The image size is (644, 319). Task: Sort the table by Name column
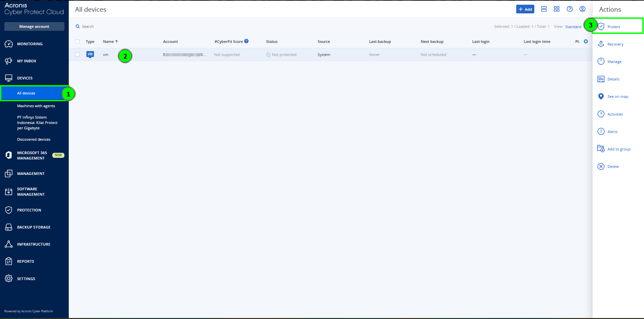pyautogui.click(x=108, y=42)
